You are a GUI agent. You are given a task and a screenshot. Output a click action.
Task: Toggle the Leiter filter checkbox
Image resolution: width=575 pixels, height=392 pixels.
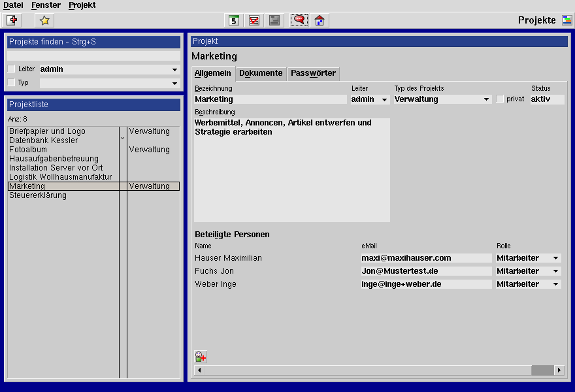click(11, 69)
